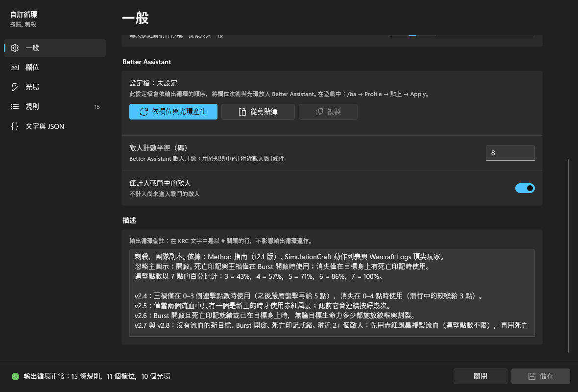Click the 關閉 button
This screenshot has height=392, width=578.
click(481, 376)
